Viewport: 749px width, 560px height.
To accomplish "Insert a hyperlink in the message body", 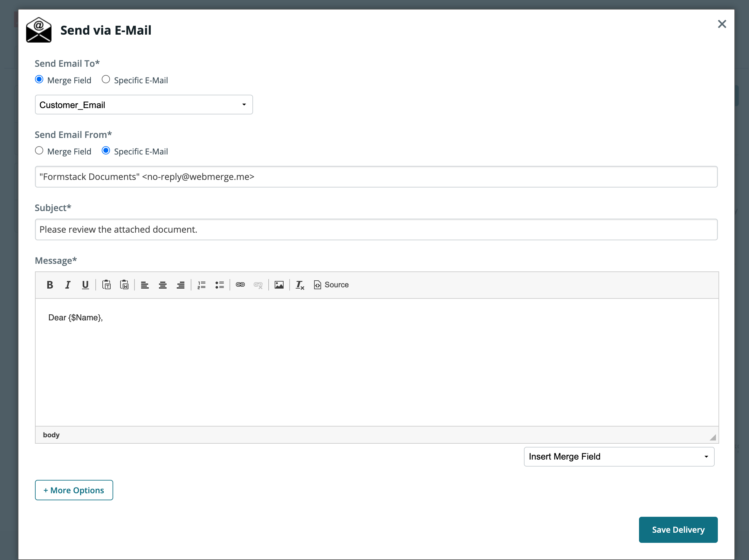I will (240, 285).
